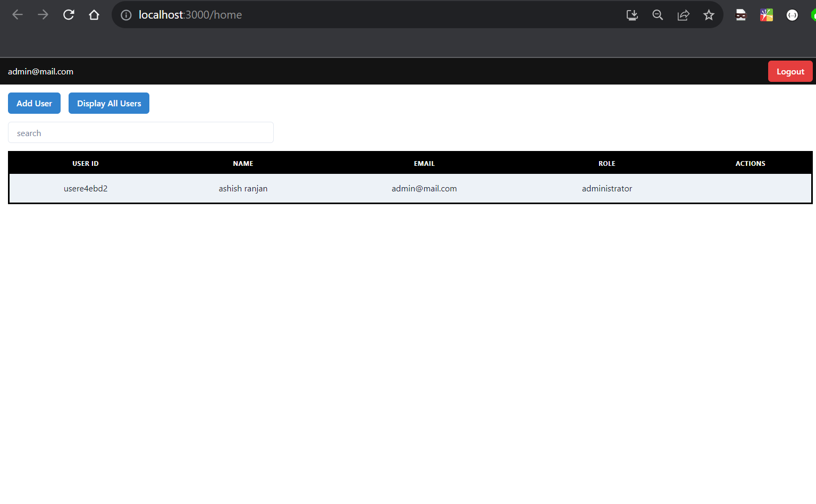The width and height of the screenshot is (816, 504).
Task: Open the masked-document privacy extension
Action: 741,14
